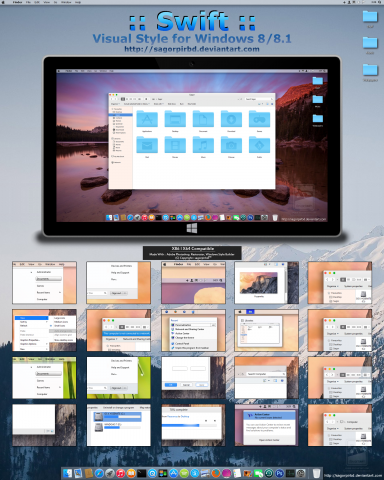Follow the sagorpirbd.deviantart.com link
Screen dimensions: 384x480
click(192, 49)
